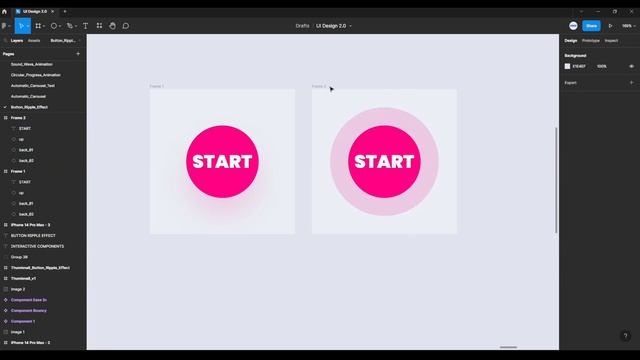
Task: Open the Automatic_Carousel_Test page
Action: (x=33, y=86)
